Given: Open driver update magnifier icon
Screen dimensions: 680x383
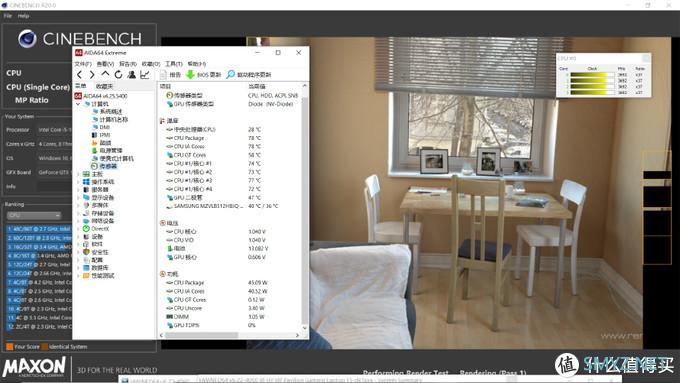Looking at the screenshot, I should [231, 75].
